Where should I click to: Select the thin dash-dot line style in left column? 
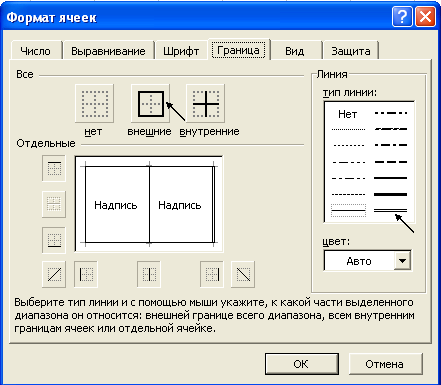click(348, 178)
